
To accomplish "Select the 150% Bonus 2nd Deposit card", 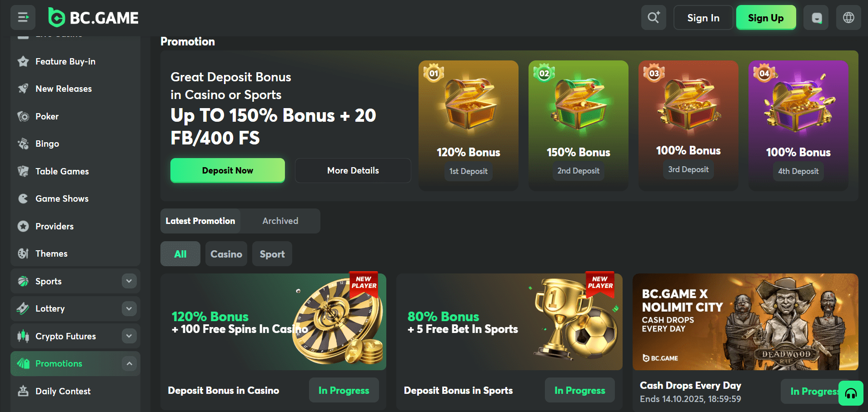I will point(579,126).
